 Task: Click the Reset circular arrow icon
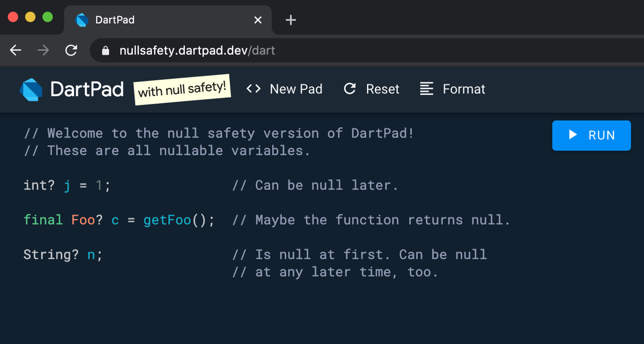coord(350,88)
